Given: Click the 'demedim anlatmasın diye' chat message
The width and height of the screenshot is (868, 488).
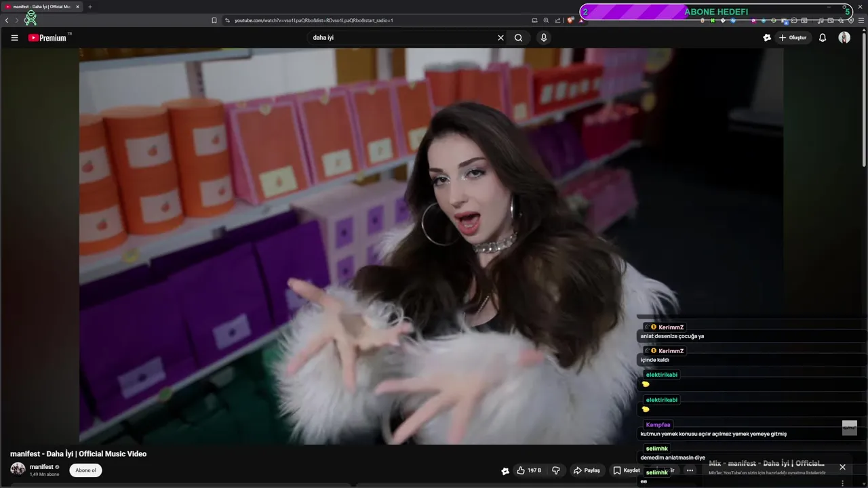Looking at the screenshot, I should (673, 457).
